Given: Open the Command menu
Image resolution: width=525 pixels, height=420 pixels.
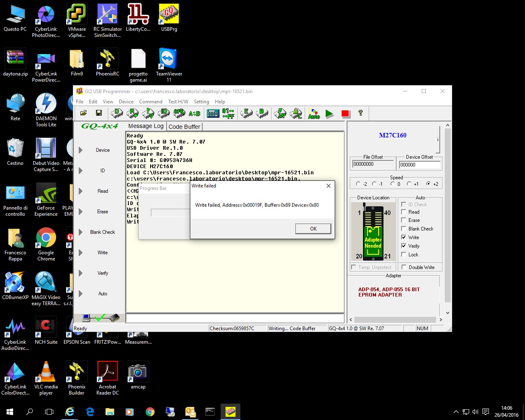Looking at the screenshot, I should click(x=151, y=102).
